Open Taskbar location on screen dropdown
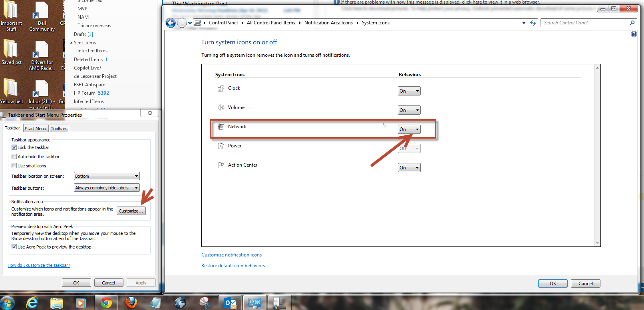The height and width of the screenshot is (310, 644). 107,176
